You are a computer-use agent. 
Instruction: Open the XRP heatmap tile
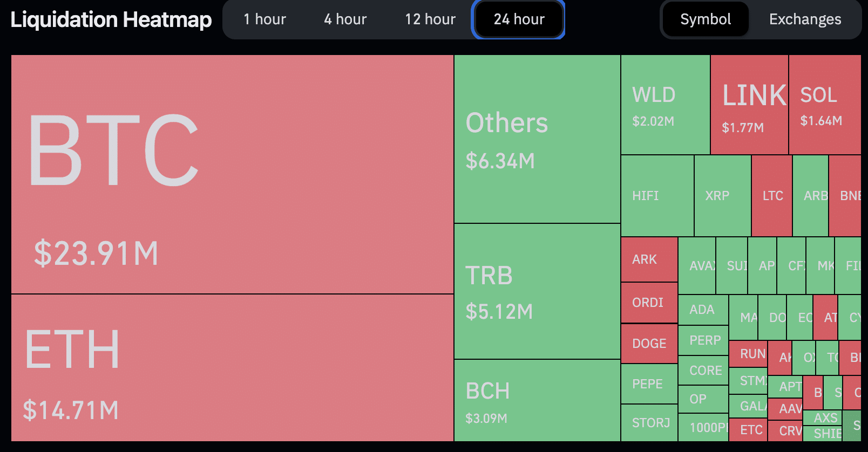pos(722,196)
